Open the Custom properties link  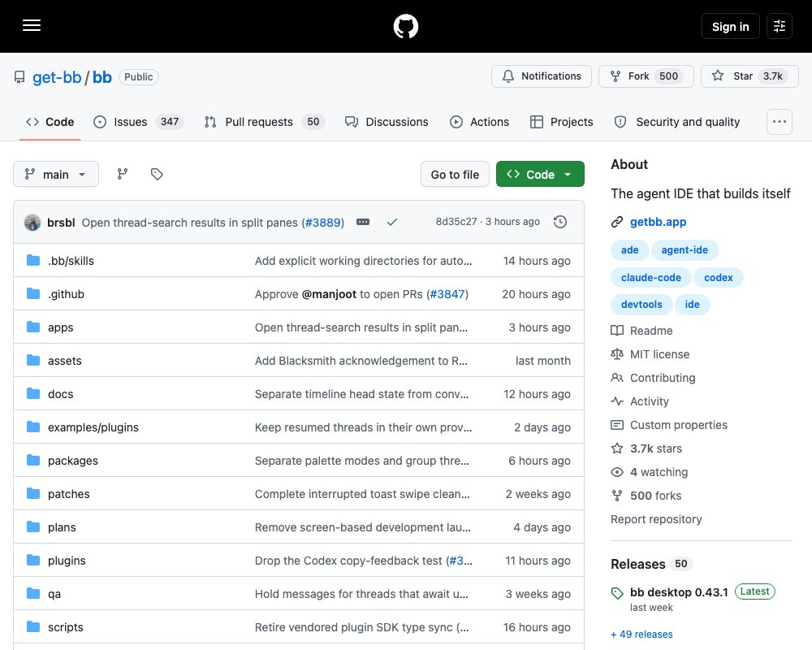pyautogui.click(x=669, y=425)
